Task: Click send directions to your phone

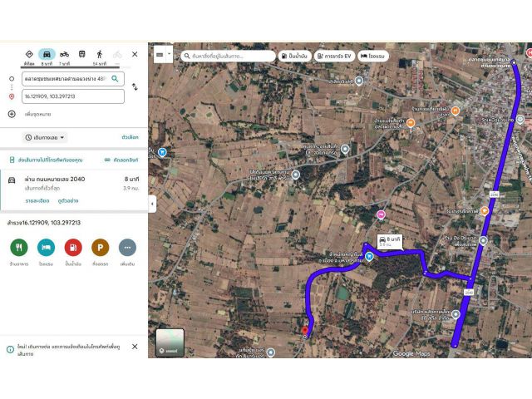Action: tap(47, 160)
